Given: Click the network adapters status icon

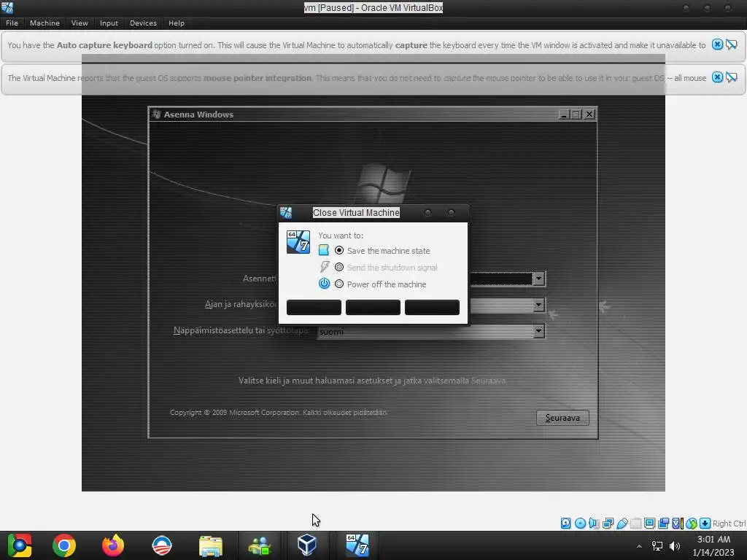Looking at the screenshot, I should [x=608, y=524].
